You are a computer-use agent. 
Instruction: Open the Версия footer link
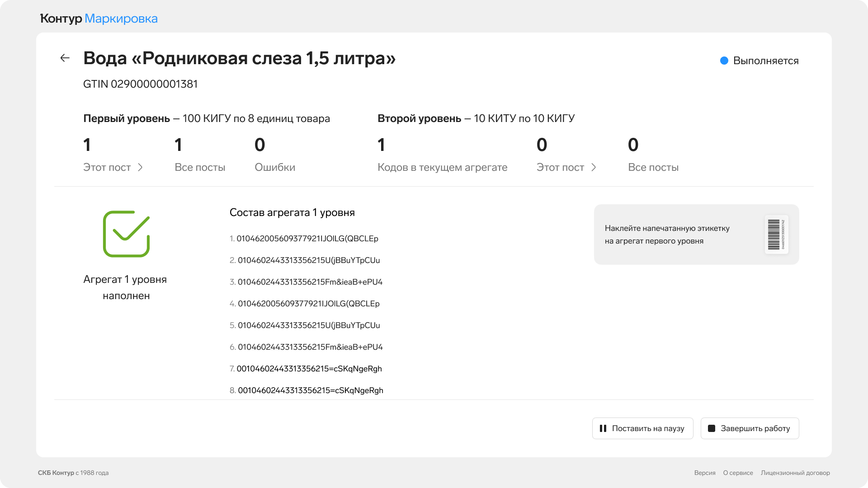click(704, 473)
